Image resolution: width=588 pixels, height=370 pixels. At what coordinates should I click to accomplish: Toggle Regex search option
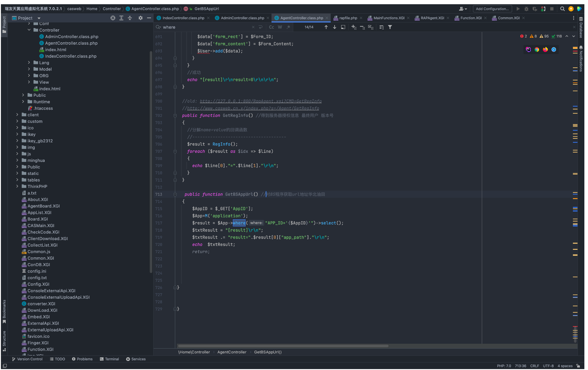pyautogui.click(x=288, y=27)
